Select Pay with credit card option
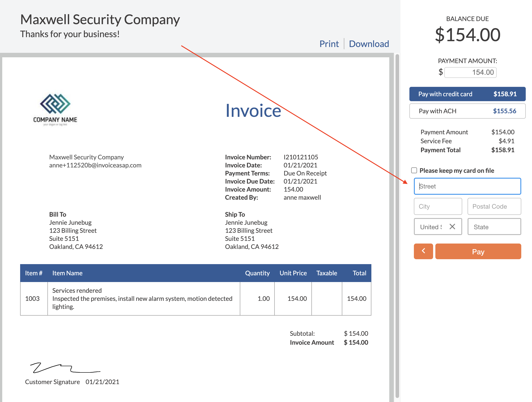Viewport: 532px width, 402px height. (467, 94)
